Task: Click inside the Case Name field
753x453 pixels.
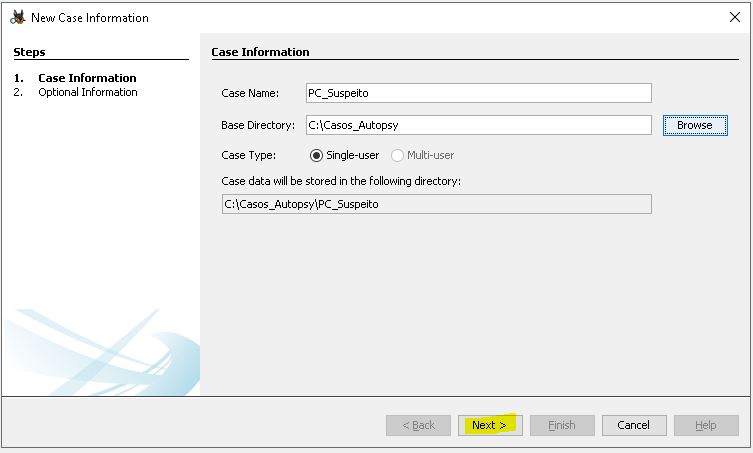Action: (x=478, y=93)
